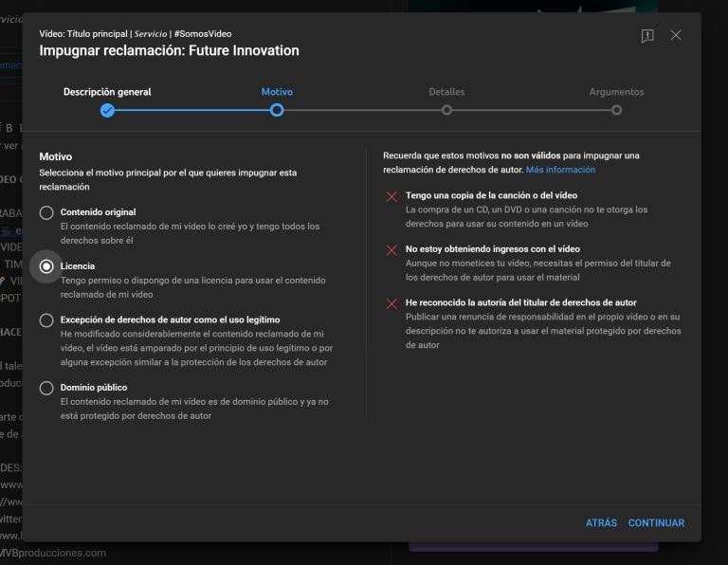Click the 'Motivo' section heading in the form
Viewport: 728px width, 565px height.
(56, 156)
